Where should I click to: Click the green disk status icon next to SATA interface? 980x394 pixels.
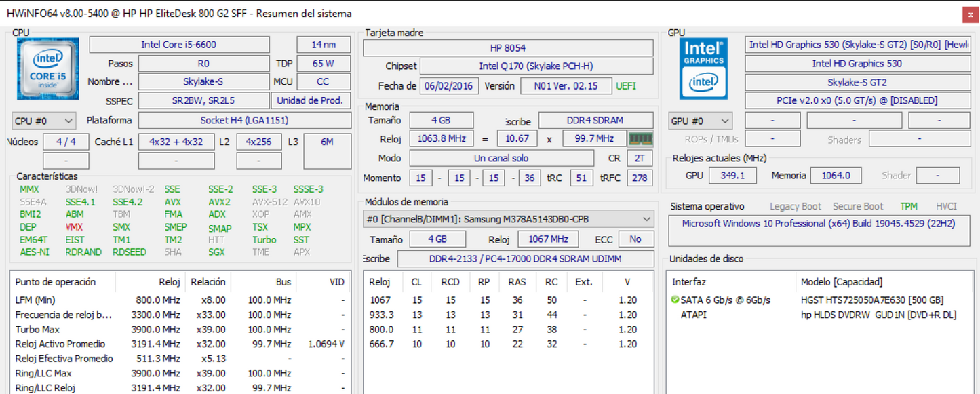pyautogui.click(x=673, y=300)
